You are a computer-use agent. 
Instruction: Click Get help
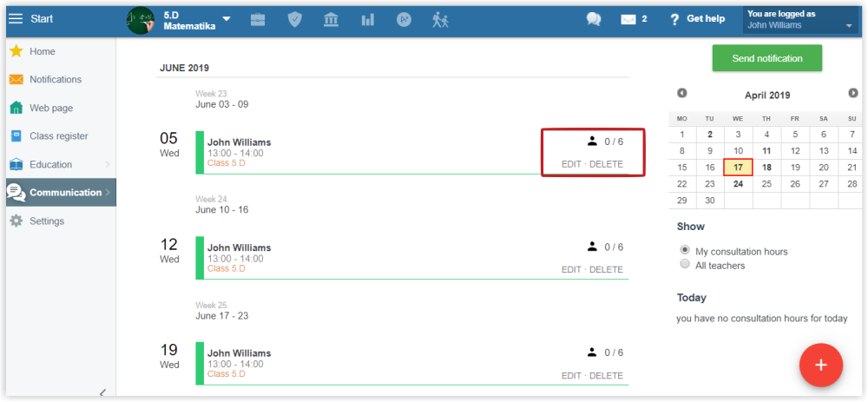[x=698, y=19]
